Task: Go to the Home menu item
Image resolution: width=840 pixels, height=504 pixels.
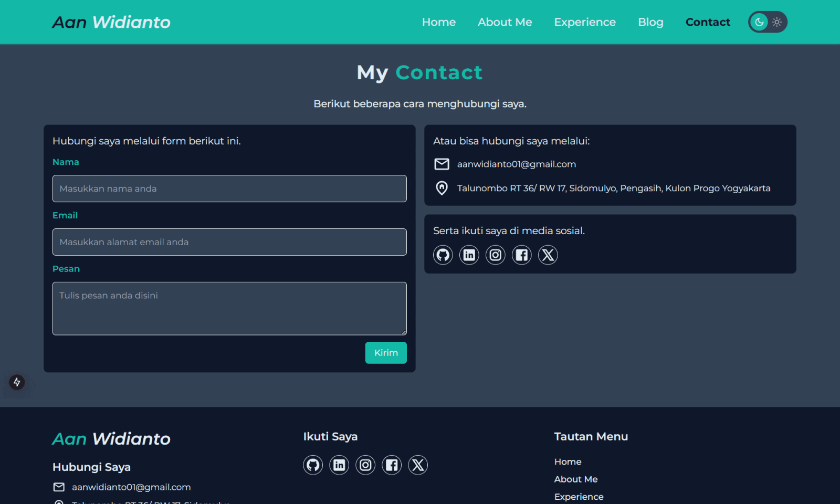Action: pos(439,22)
